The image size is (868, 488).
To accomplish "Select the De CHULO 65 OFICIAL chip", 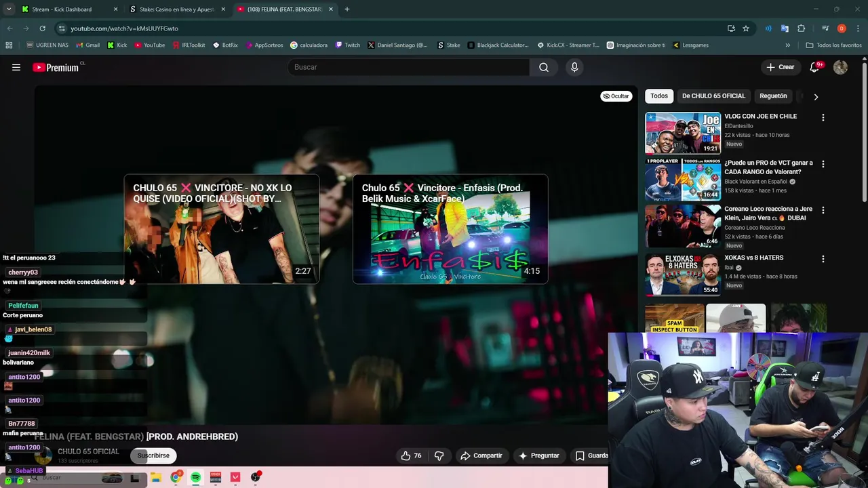I will coord(713,96).
